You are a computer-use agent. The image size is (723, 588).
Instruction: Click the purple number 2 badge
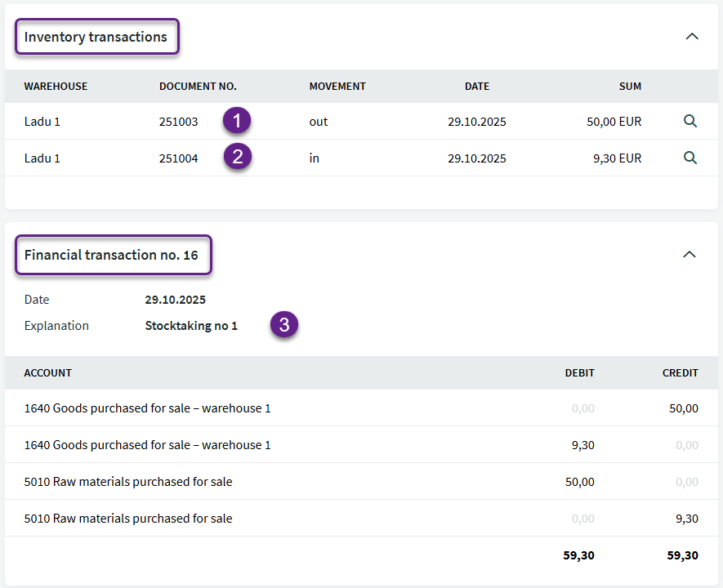[237, 158]
